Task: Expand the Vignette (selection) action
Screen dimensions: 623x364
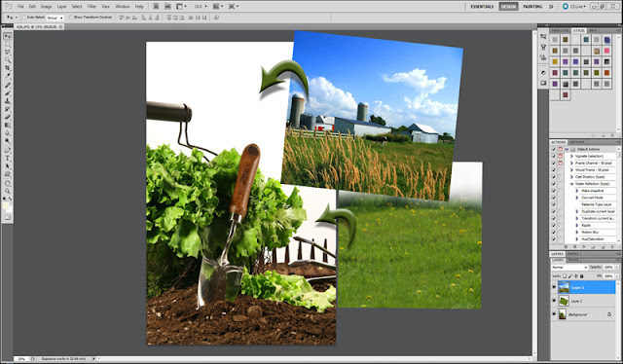Action: 571,156
